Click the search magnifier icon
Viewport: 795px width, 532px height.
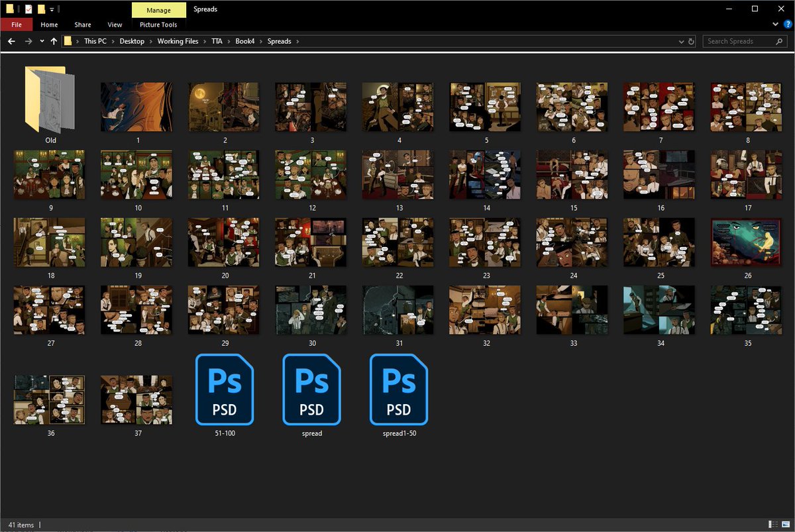[x=779, y=41]
